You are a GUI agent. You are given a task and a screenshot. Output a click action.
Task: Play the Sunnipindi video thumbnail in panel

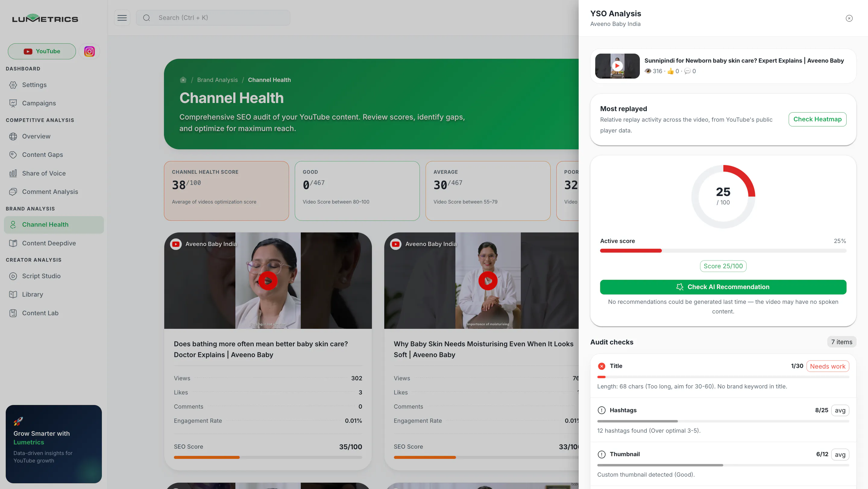click(x=617, y=66)
